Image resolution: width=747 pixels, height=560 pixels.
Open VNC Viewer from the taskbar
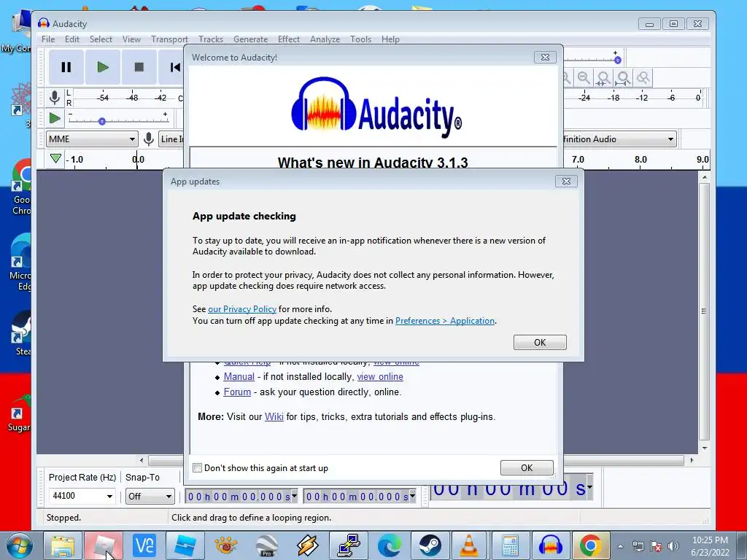point(144,545)
